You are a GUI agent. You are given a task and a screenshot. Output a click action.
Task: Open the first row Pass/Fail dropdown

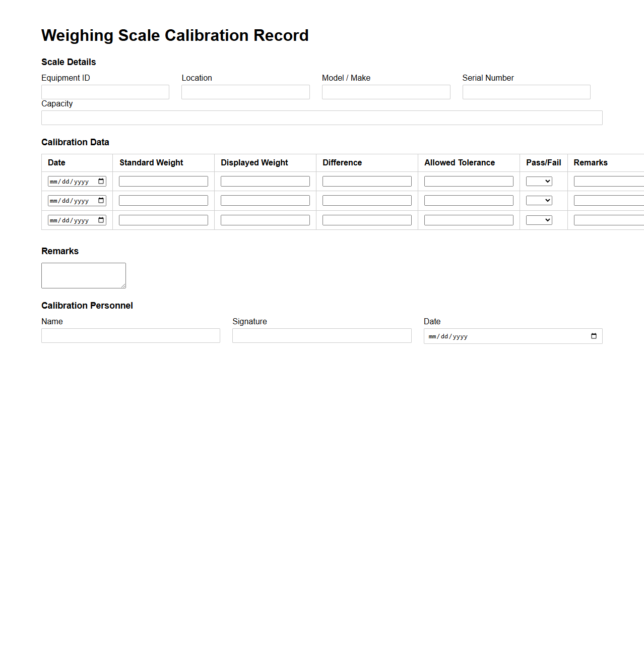tap(539, 181)
